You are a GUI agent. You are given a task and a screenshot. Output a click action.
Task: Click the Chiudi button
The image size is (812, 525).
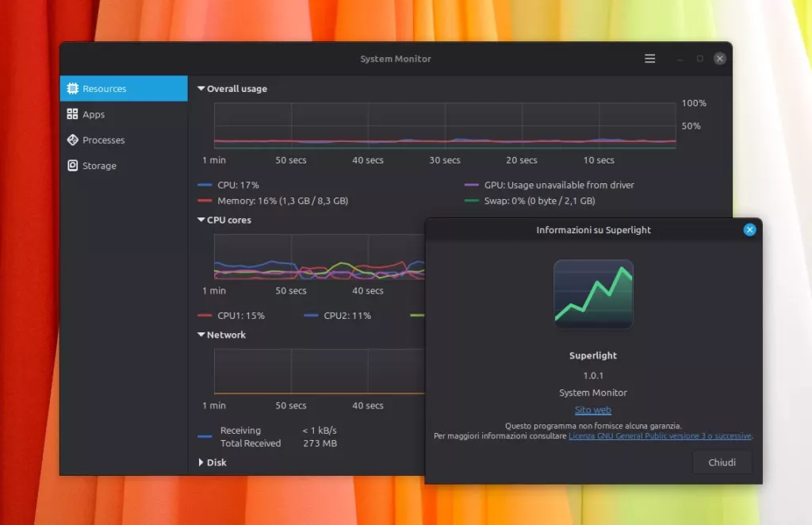[722, 462]
